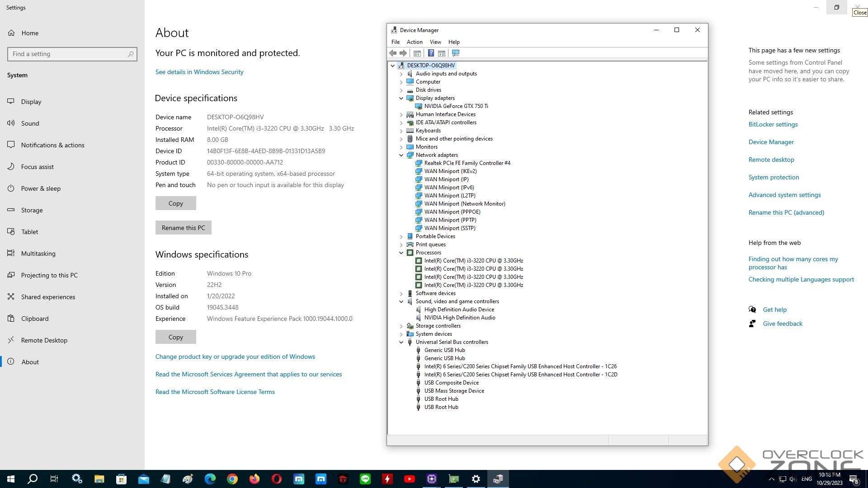Expand the Monitors node

click(x=401, y=147)
